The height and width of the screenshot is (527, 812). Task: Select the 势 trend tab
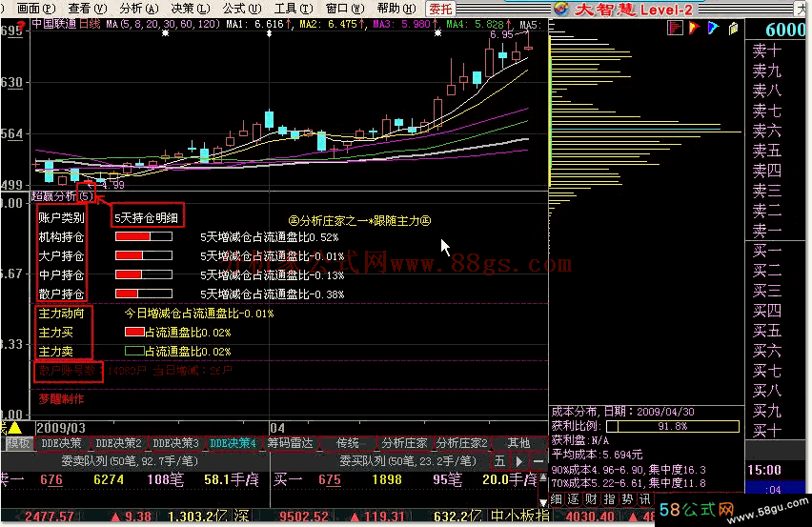tap(627, 499)
